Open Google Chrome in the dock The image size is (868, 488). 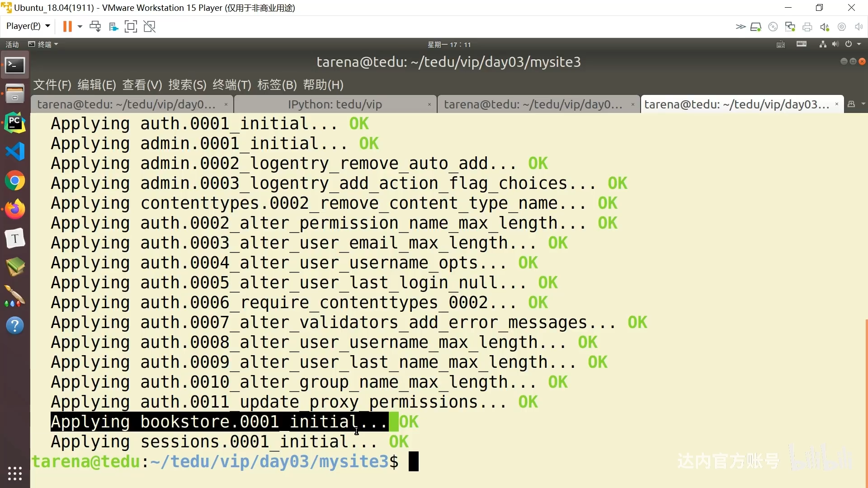tap(15, 181)
